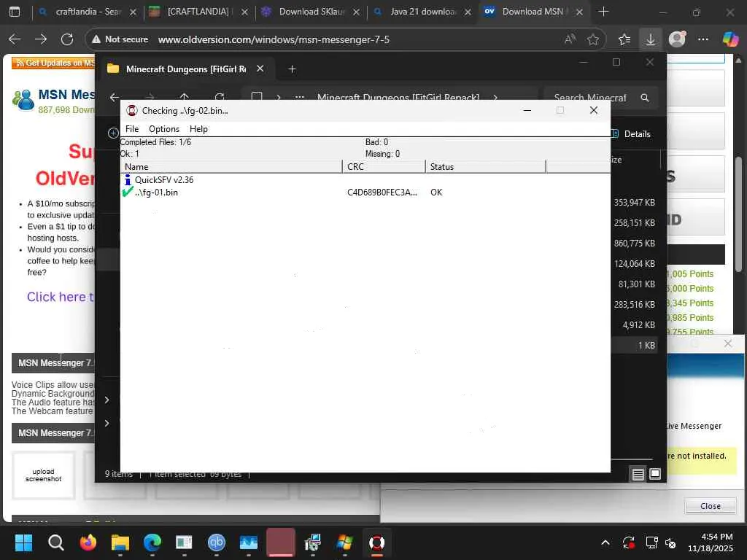Select the Minecraft Dungeons [FitGirl Re Explorer tab
This screenshot has width=747, height=560.
click(186, 69)
